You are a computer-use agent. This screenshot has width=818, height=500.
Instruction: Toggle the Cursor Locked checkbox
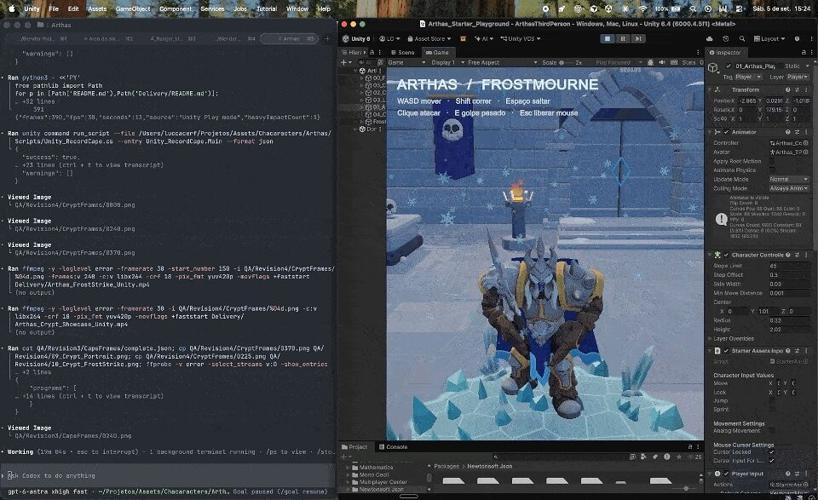772,452
